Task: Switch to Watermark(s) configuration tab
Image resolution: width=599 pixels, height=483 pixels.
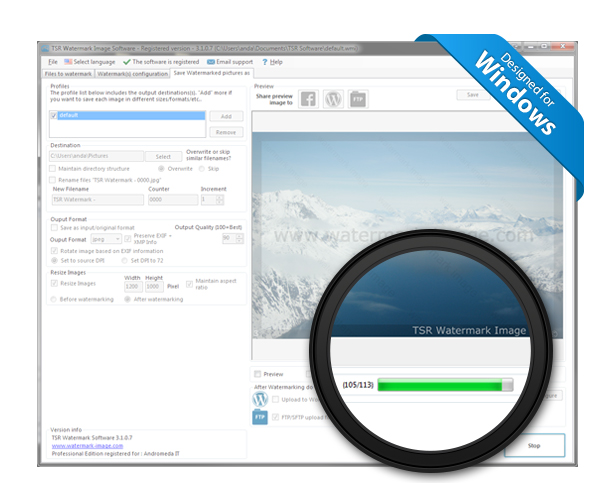Action: coord(133,74)
